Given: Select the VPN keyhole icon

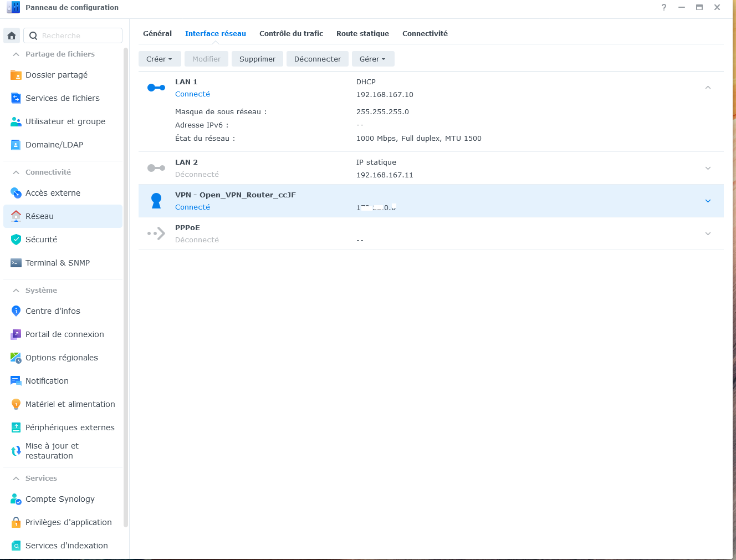Looking at the screenshot, I should pos(156,201).
